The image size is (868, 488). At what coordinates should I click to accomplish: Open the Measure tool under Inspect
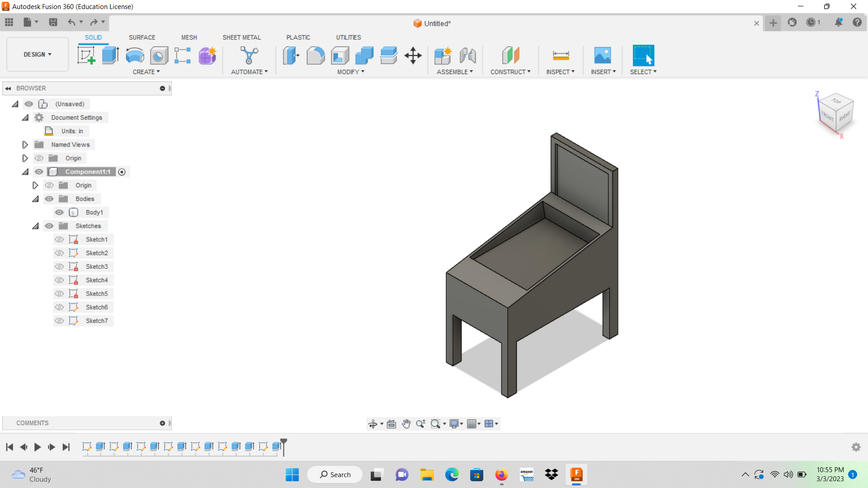[560, 55]
